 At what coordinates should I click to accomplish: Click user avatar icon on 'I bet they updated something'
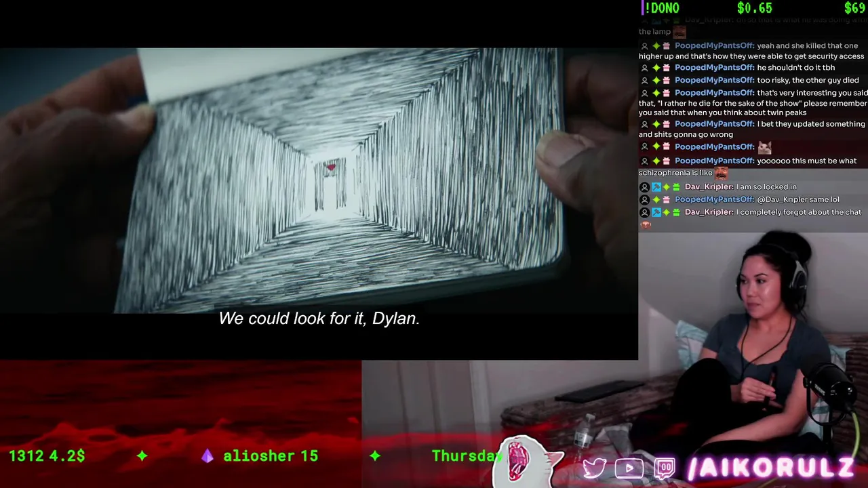click(644, 125)
